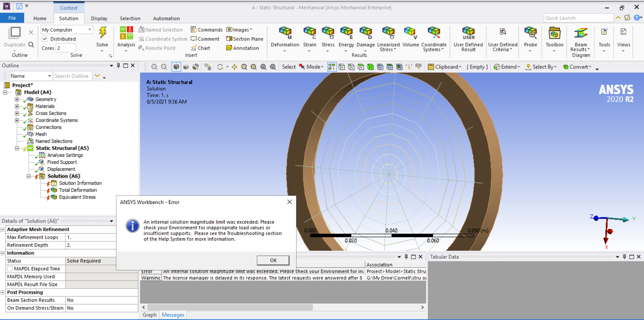This screenshot has width=644, height=320.
Task: Insert a Volume result
Action: pyautogui.click(x=410, y=37)
